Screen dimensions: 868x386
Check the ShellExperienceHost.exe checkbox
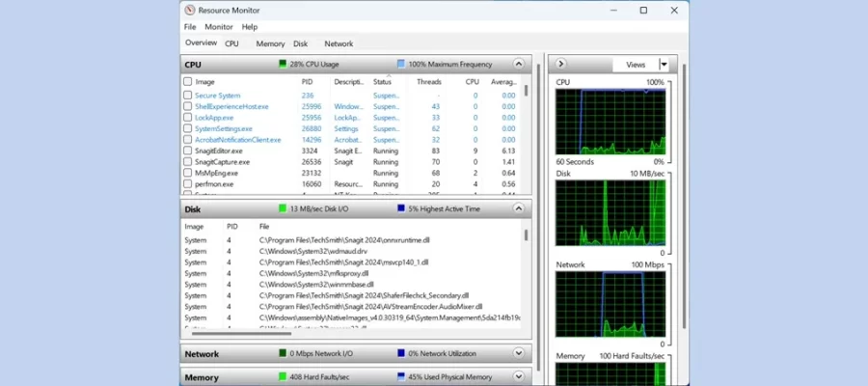coord(188,106)
